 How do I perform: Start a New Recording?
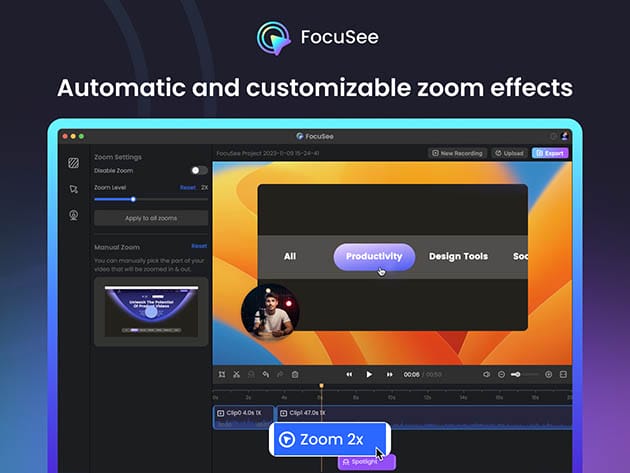pyautogui.click(x=457, y=153)
